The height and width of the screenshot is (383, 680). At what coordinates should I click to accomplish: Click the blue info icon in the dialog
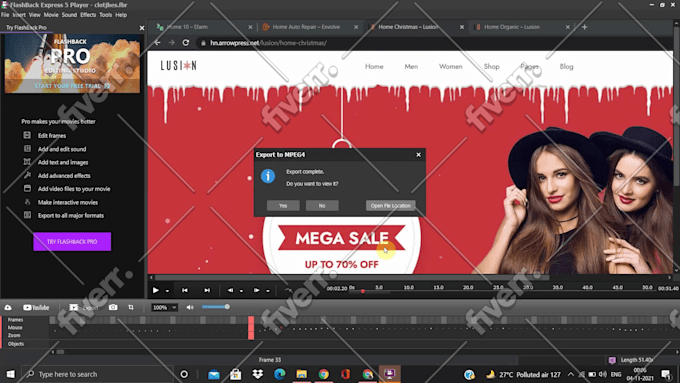point(268,176)
